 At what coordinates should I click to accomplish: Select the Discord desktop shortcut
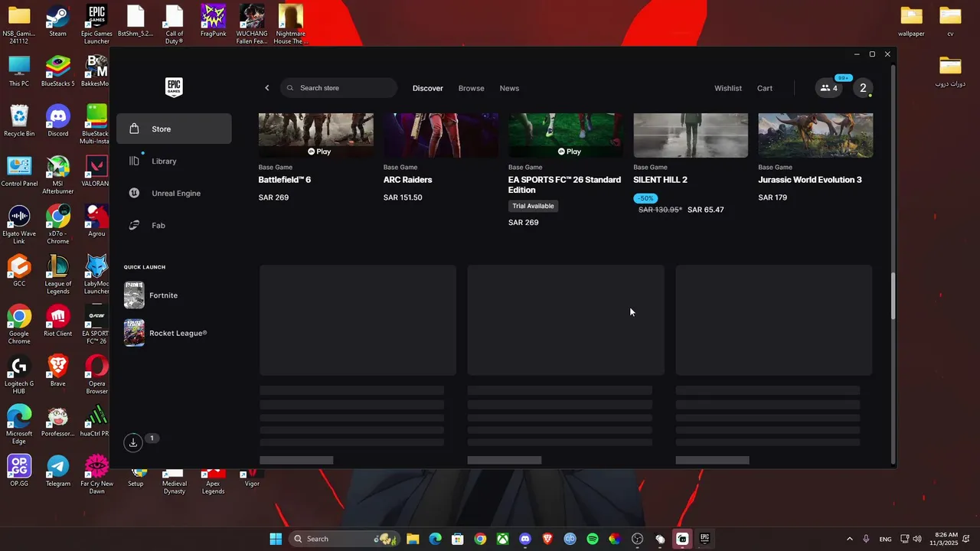pos(57,121)
